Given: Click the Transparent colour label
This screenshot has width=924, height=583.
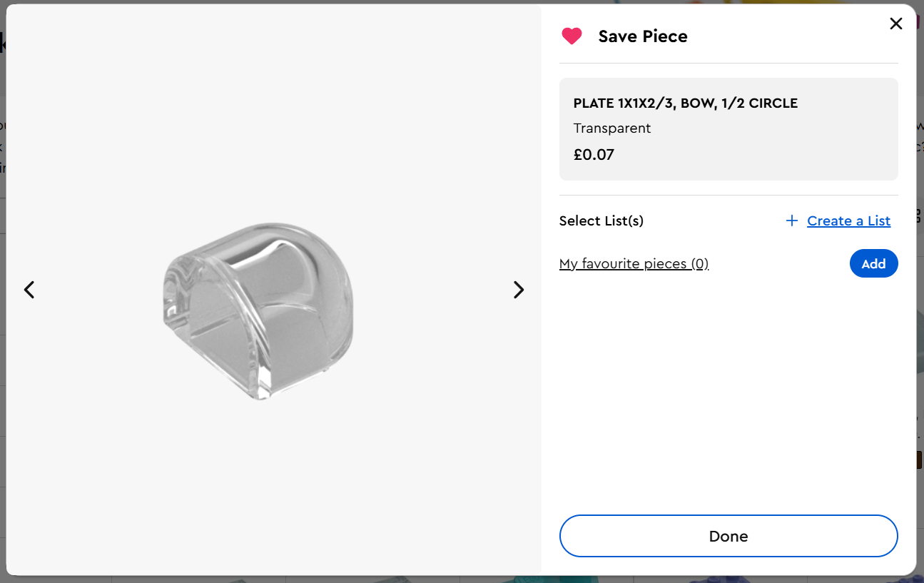Looking at the screenshot, I should coord(612,128).
